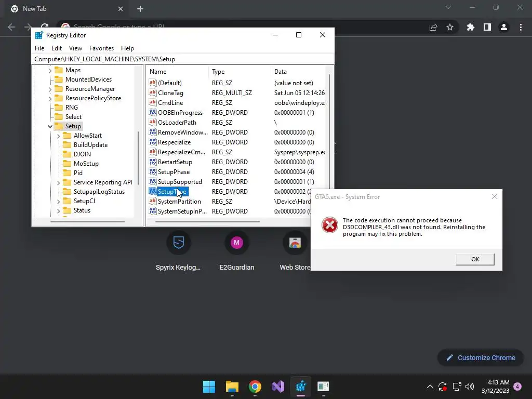Open File Explorer from the taskbar
The image size is (532, 399).
coord(232,387)
